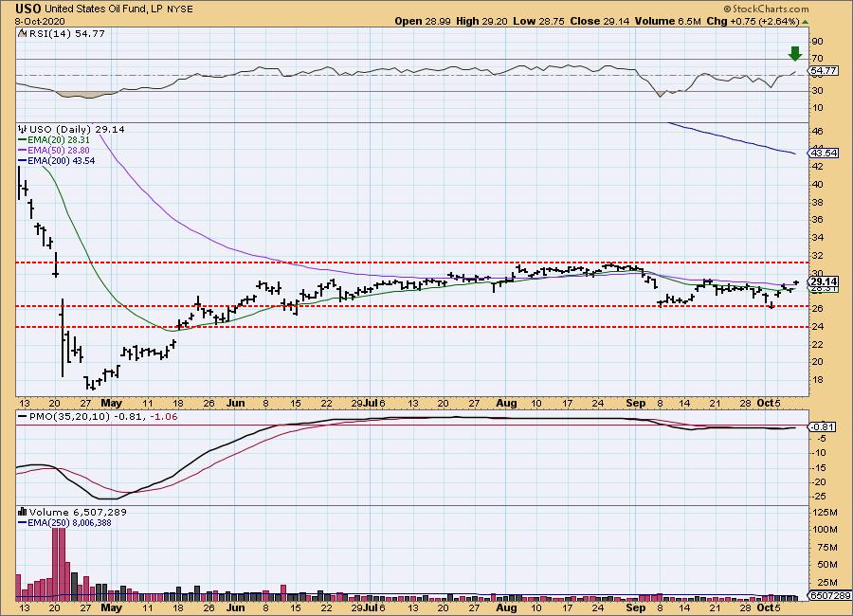Click the 70 level on RSI axis
This screenshot has height=616, width=853.
(817, 58)
